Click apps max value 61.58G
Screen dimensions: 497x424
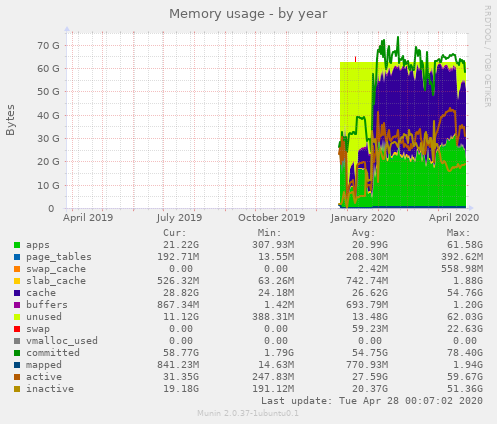(465, 245)
